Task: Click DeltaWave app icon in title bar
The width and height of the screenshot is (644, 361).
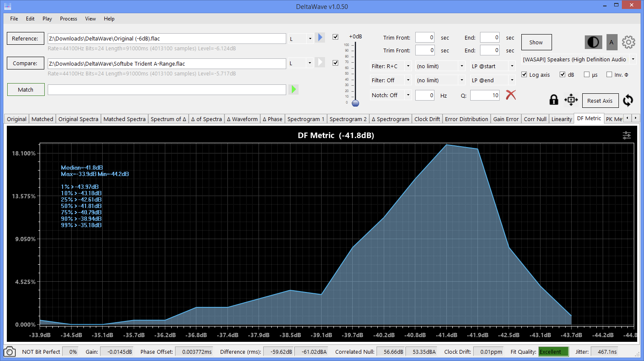Action: [7, 6]
